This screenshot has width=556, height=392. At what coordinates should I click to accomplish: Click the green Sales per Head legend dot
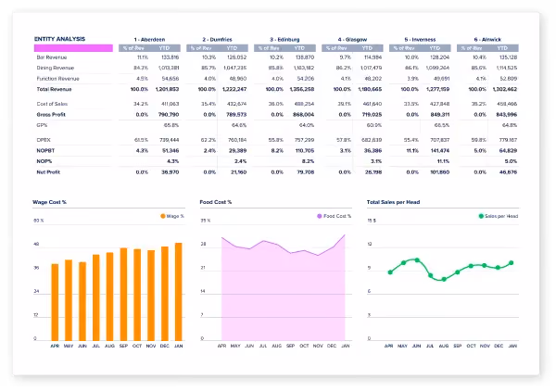481,216
